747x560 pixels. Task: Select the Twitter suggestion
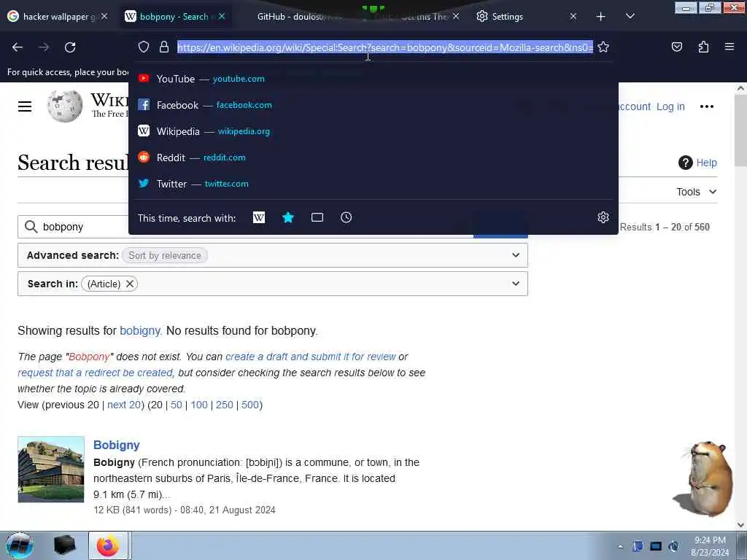point(373,183)
